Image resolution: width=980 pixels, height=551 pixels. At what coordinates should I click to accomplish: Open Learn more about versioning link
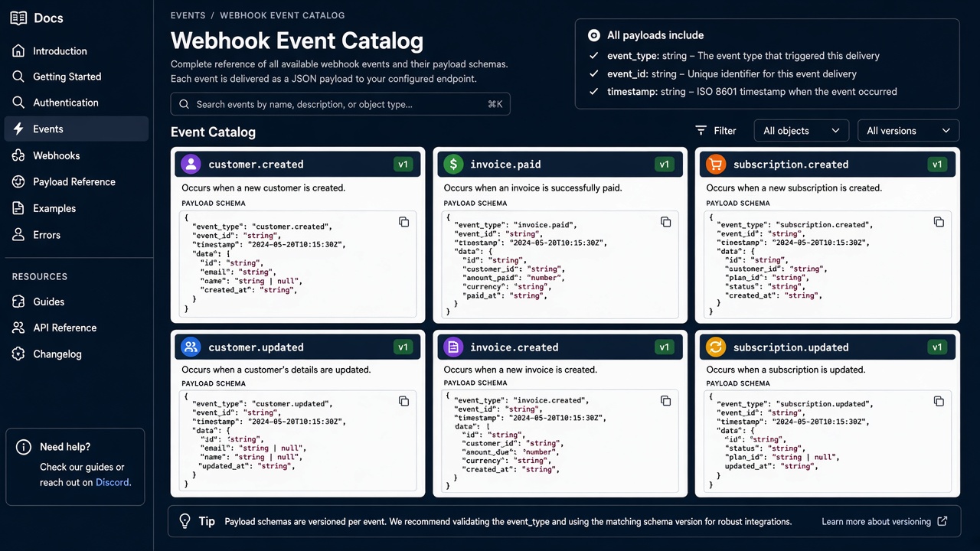pyautogui.click(x=884, y=522)
